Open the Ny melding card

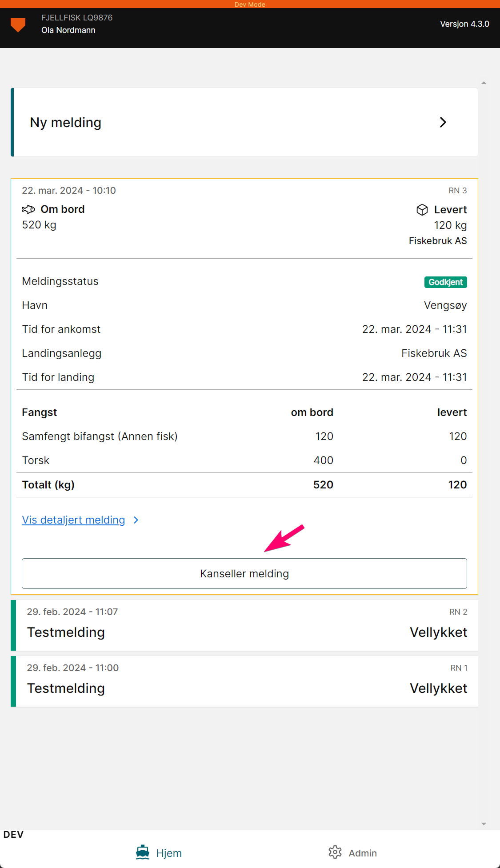[x=244, y=122]
